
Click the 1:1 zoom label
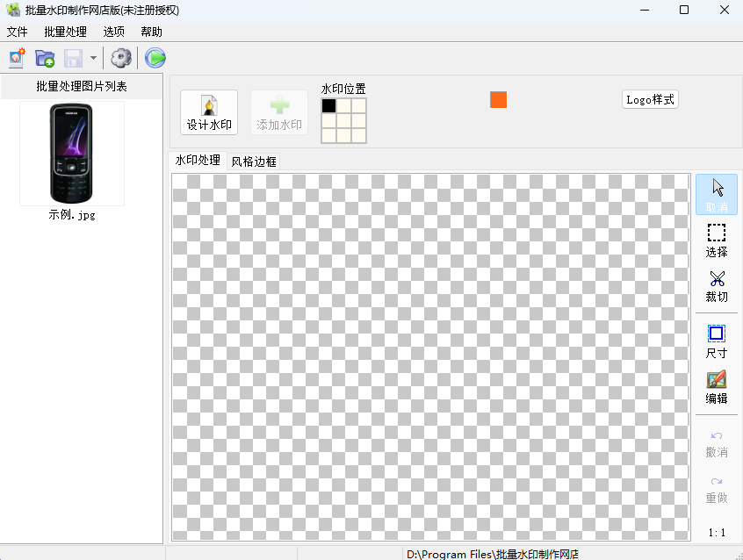[x=717, y=533]
